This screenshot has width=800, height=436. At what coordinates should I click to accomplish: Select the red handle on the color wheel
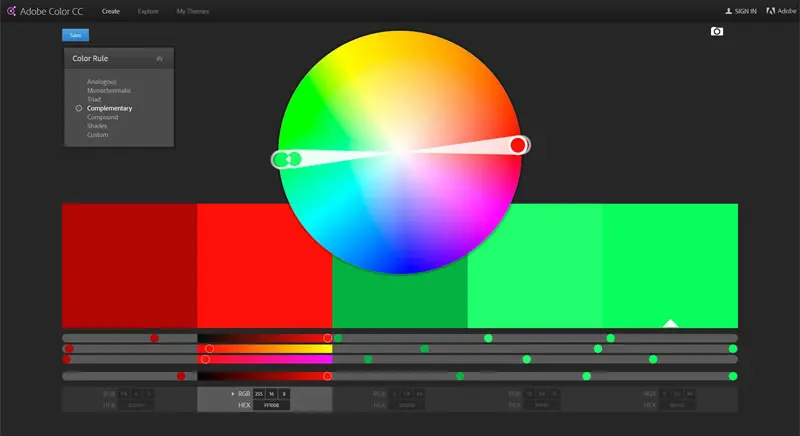(x=517, y=145)
